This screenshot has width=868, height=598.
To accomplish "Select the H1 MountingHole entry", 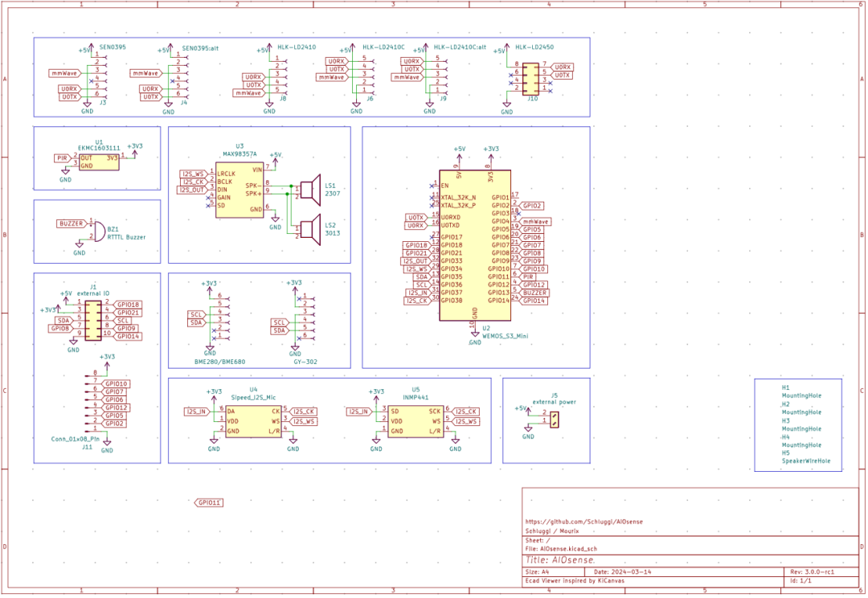I will (801, 391).
